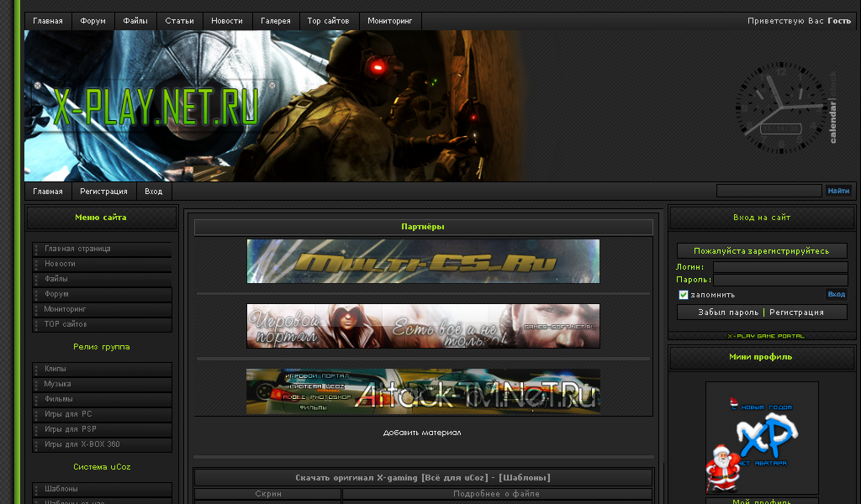861x504 pixels.
Task: Open Форум in the top navigation bar
Action: [x=92, y=21]
